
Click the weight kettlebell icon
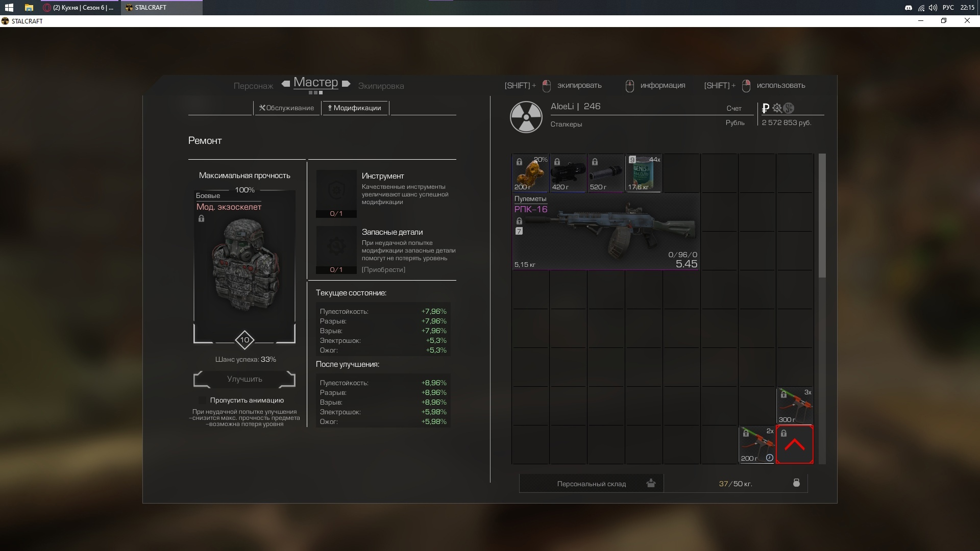point(796,483)
